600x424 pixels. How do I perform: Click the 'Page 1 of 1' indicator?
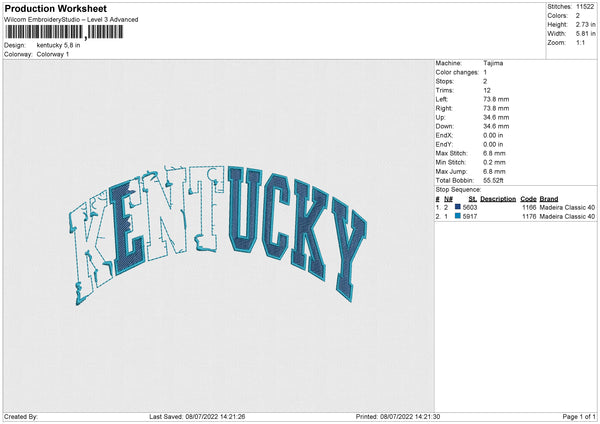[x=579, y=416]
